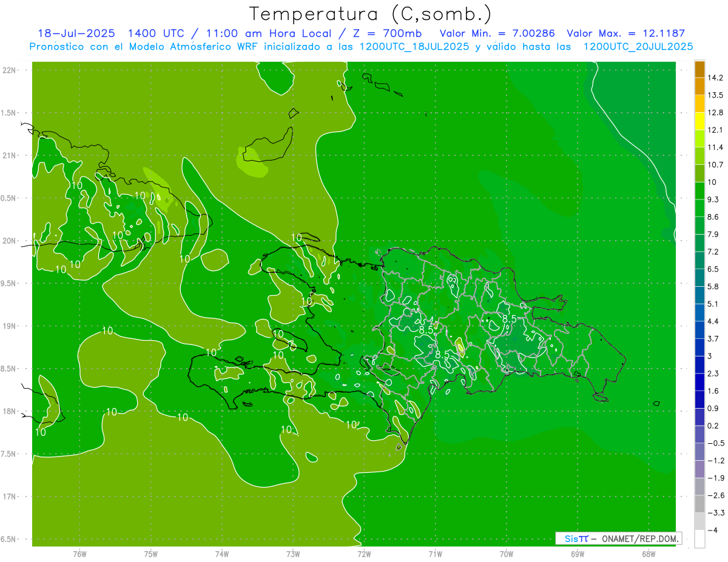The image size is (728, 562).
Task: Click the "5.8" color scale value
Action: pos(713,286)
